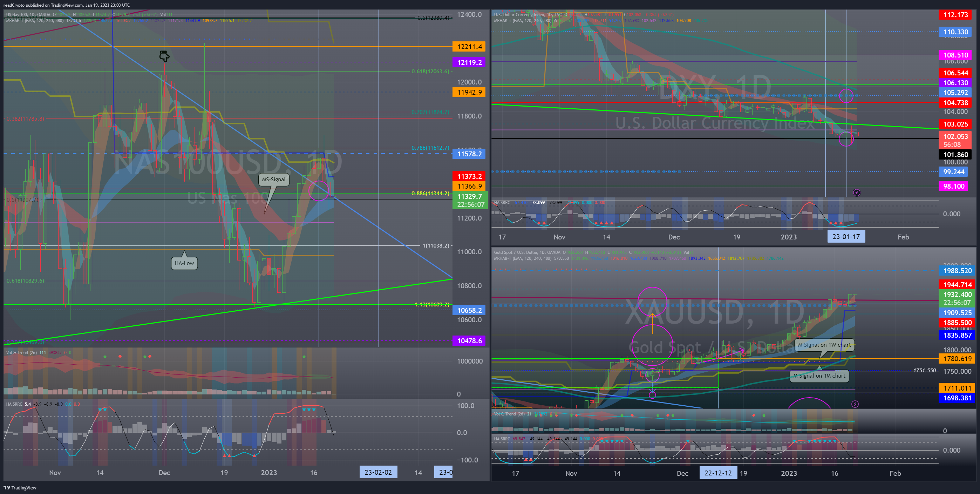Click the 12119.2 purple price label
The image size is (980, 494).
click(x=469, y=62)
